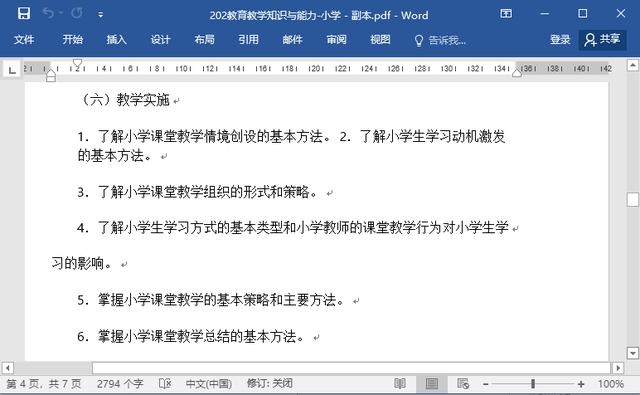Click the line 4. 了解小学生学习方式的基本类型

(x=293, y=228)
